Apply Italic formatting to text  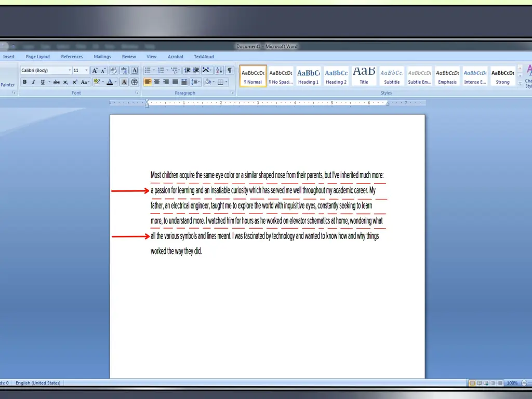click(34, 82)
